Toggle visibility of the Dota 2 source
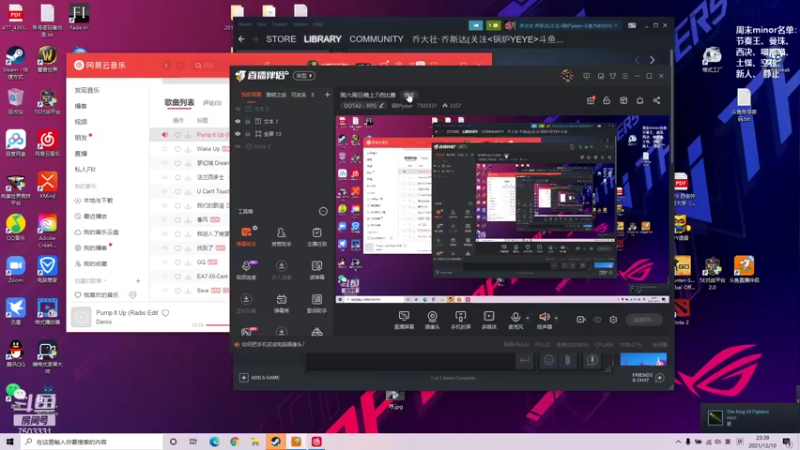Viewport: 800px width, 450px height. coord(238,146)
